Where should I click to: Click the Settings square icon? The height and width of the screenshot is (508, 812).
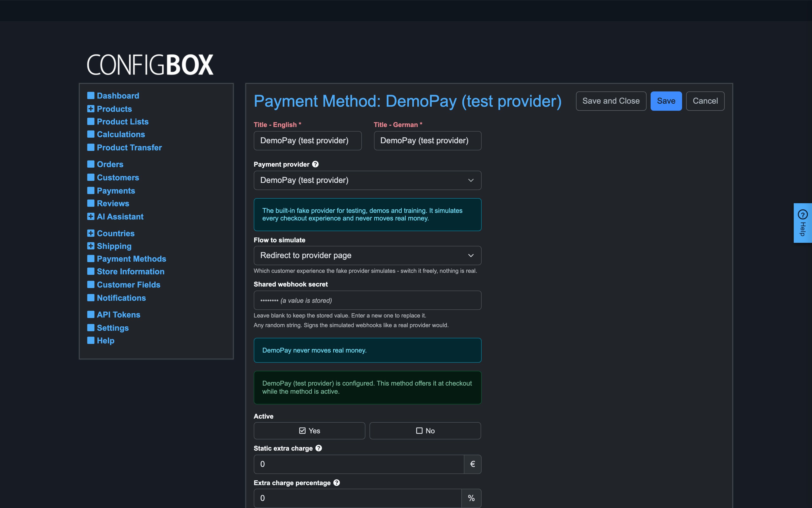tap(91, 328)
